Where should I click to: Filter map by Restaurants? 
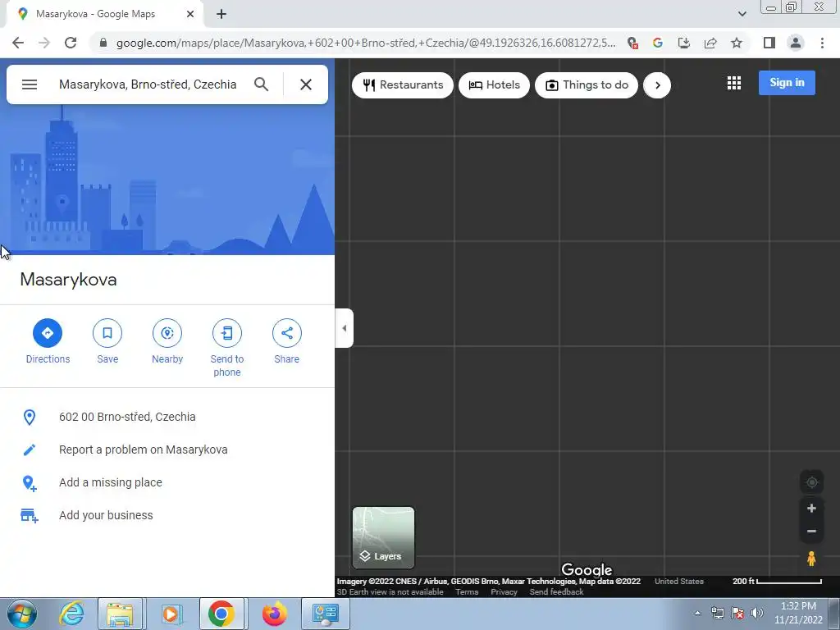402,85
